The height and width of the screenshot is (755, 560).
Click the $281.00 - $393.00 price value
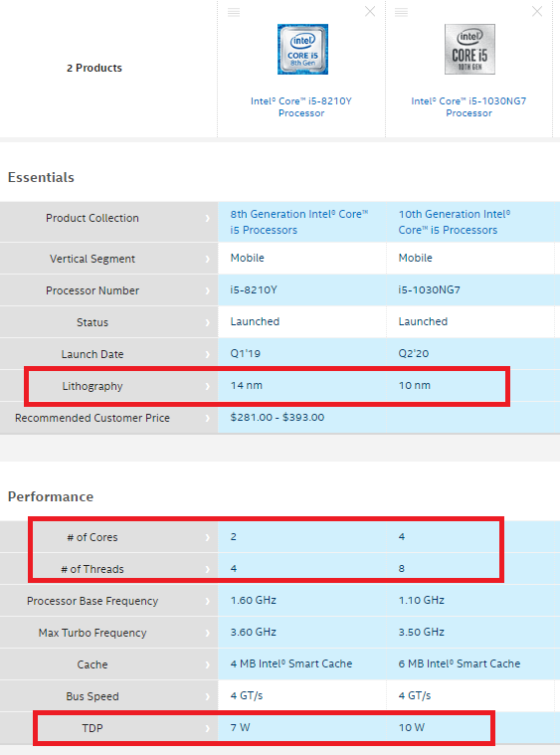278,417
